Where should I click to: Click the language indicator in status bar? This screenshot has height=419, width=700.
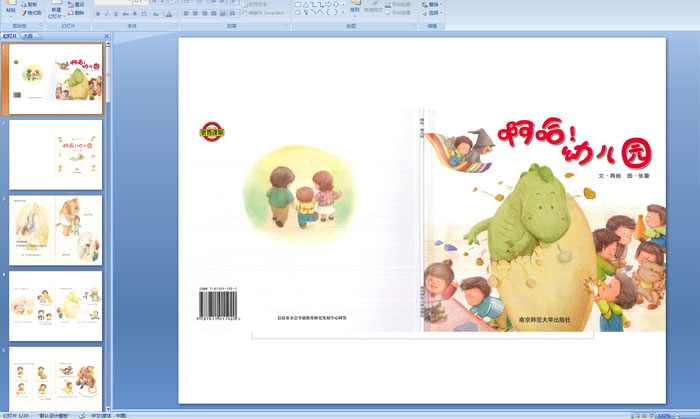(x=108, y=415)
